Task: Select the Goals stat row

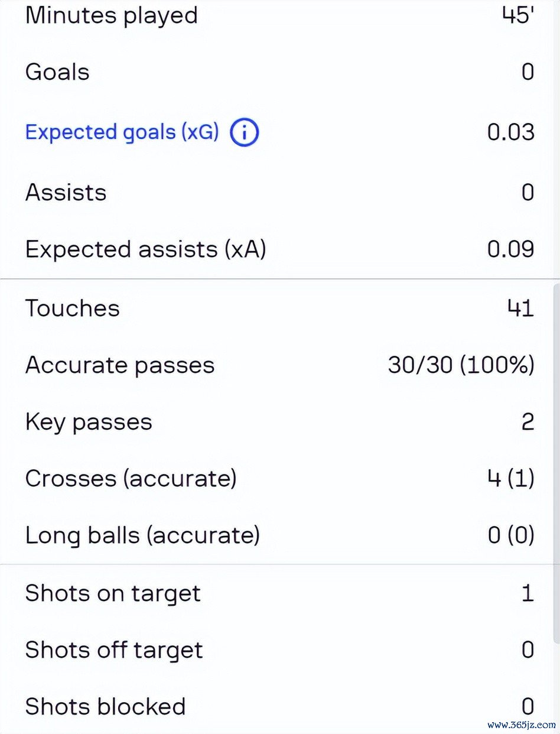Action: [280, 72]
